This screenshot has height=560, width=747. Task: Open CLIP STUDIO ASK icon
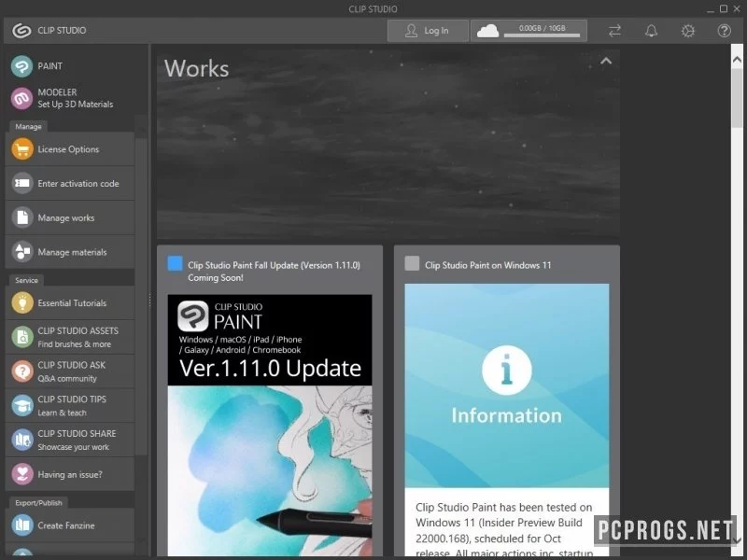pos(21,371)
